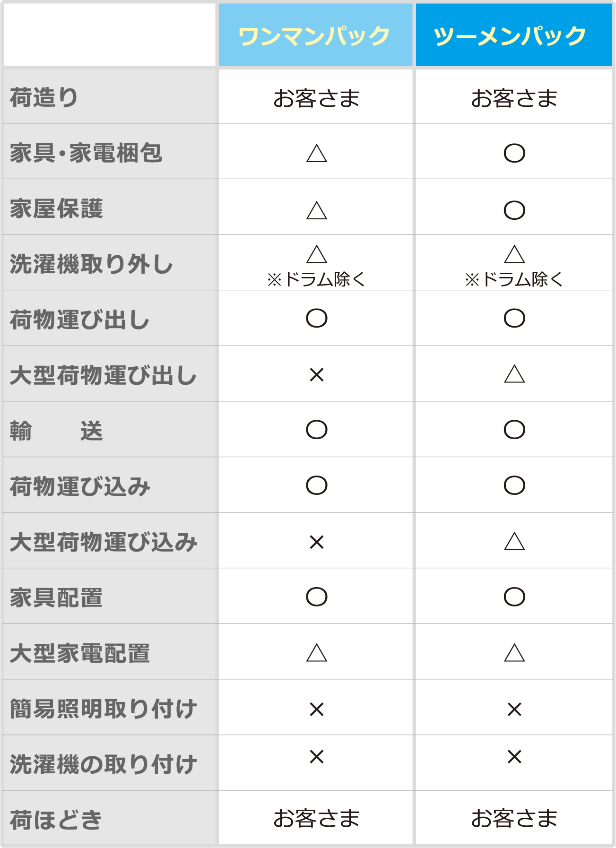Click the ※ドラム除く note under ワンマンパック

tap(316, 279)
